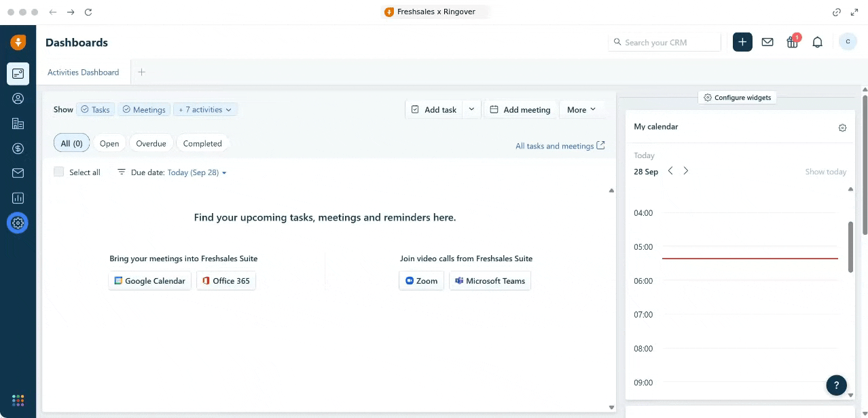Click the browser forward arrow
Viewport: 868px width, 418px height.
tap(71, 12)
